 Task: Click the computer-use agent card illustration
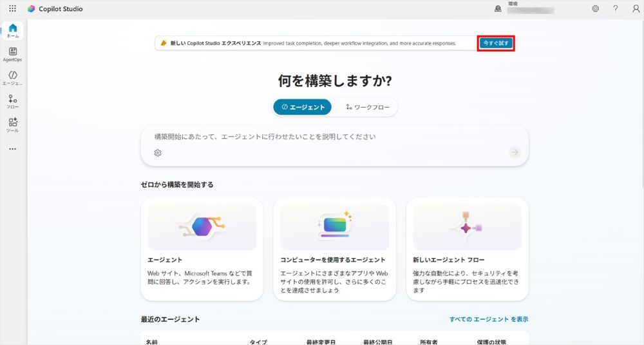[x=334, y=227]
